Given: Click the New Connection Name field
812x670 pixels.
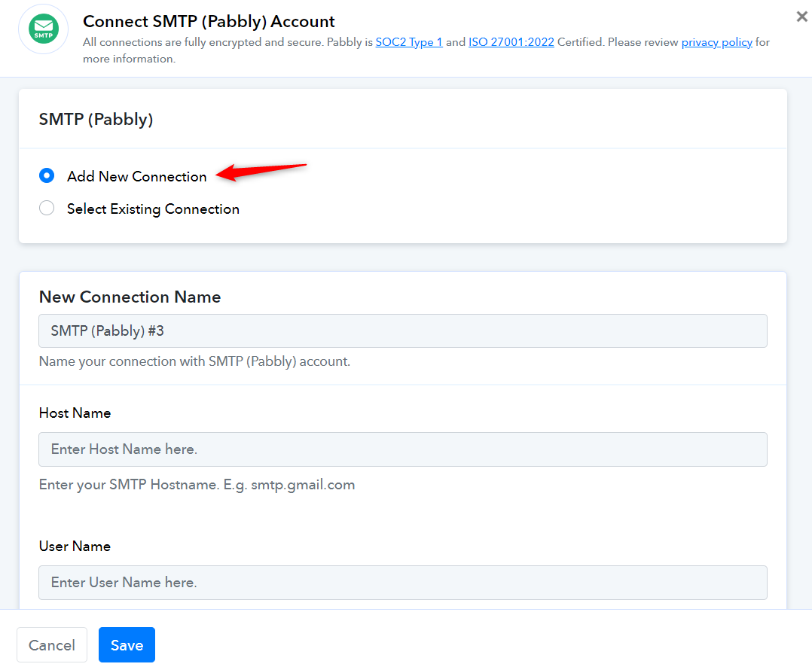Looking at the screenshot, I should coord(403,330).
